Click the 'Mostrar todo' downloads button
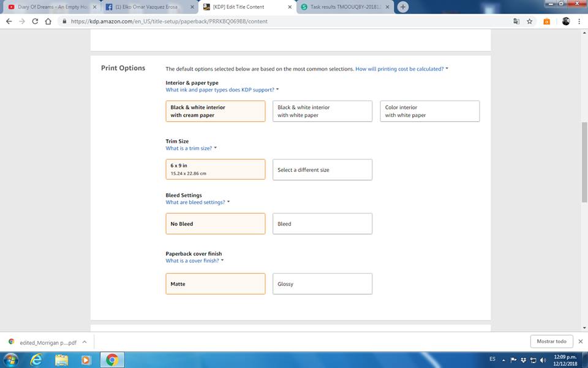The width and height of the screenshot is (588, 368). click(551, 342)
